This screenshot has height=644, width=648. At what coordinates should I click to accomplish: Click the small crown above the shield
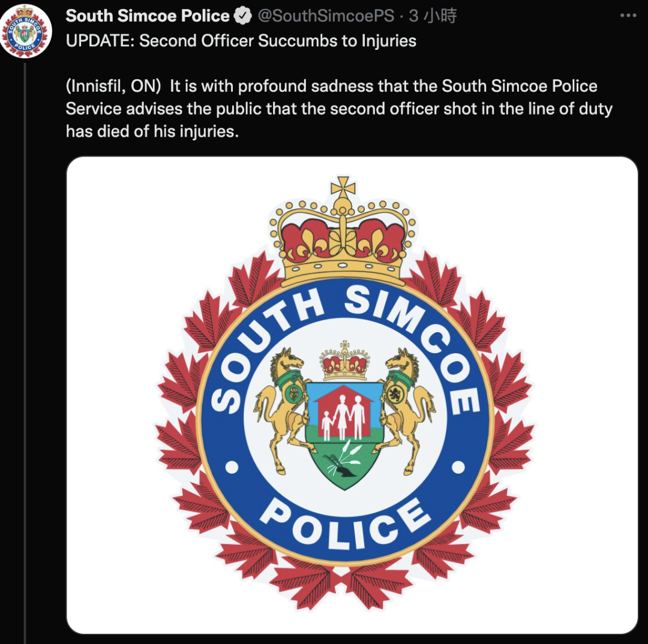point(344,360)
